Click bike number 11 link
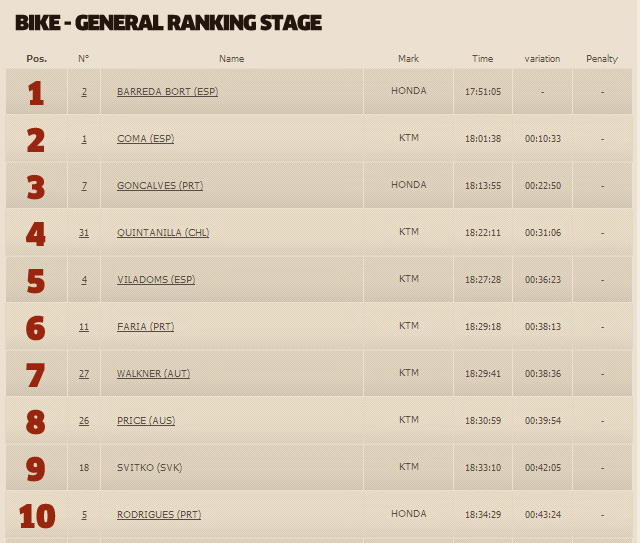The width and height of the screenshot is (640, 543). pyautogui.click(x=84, y=327)
